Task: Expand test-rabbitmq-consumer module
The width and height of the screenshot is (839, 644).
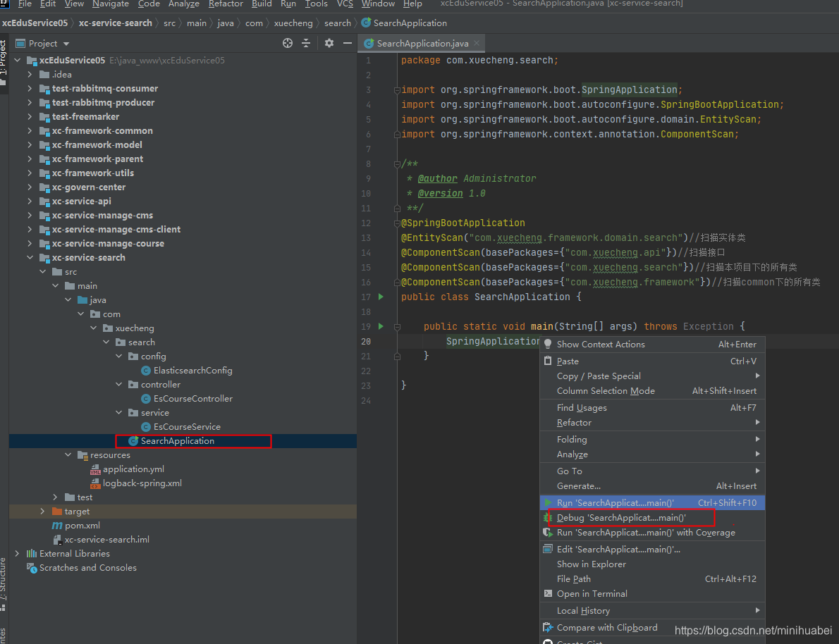Action: point(30,88)
